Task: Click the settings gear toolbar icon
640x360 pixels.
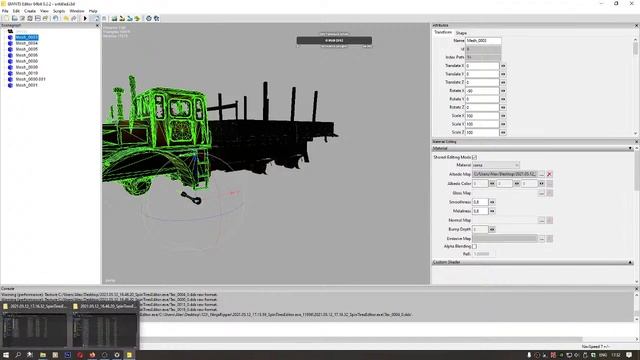Action: coord(149,18)
